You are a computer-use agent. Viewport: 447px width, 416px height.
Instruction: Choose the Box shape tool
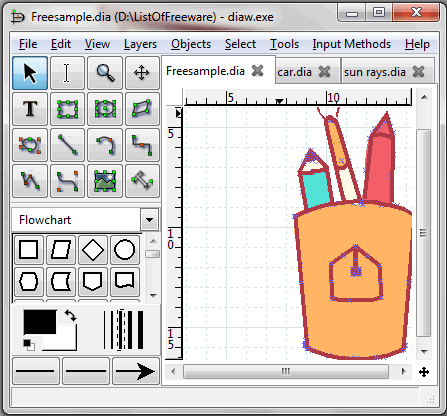point(67,109)
